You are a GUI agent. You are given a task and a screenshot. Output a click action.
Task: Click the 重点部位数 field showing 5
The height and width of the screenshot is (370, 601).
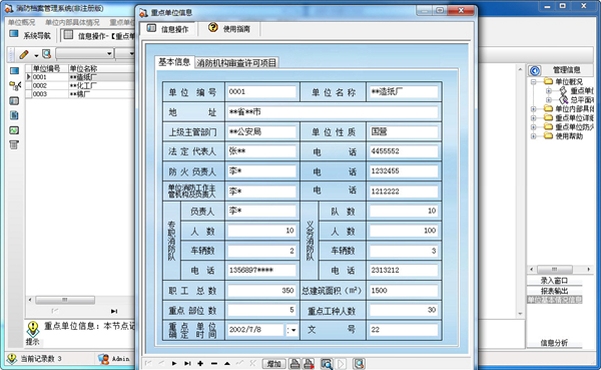262,310
